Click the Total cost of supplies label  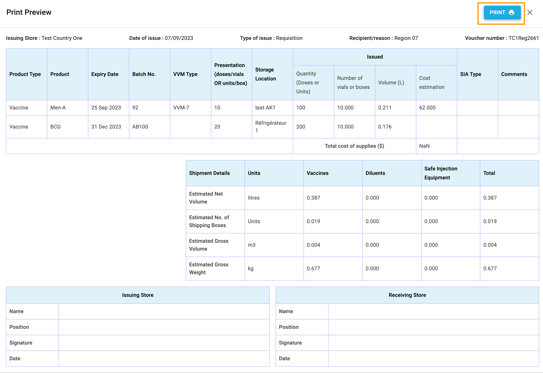pyautogui.click(x=354, y=146)
